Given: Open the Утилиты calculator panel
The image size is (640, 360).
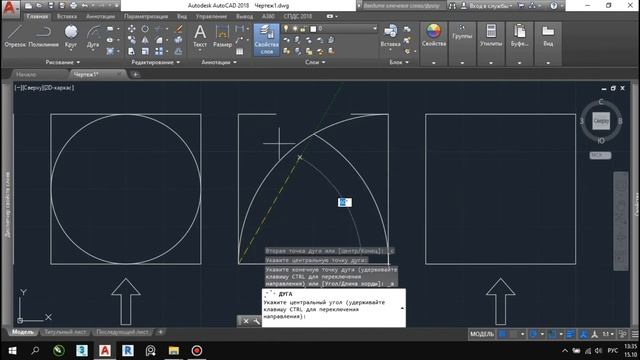Looking at the screenshot, I should point(491,36).
